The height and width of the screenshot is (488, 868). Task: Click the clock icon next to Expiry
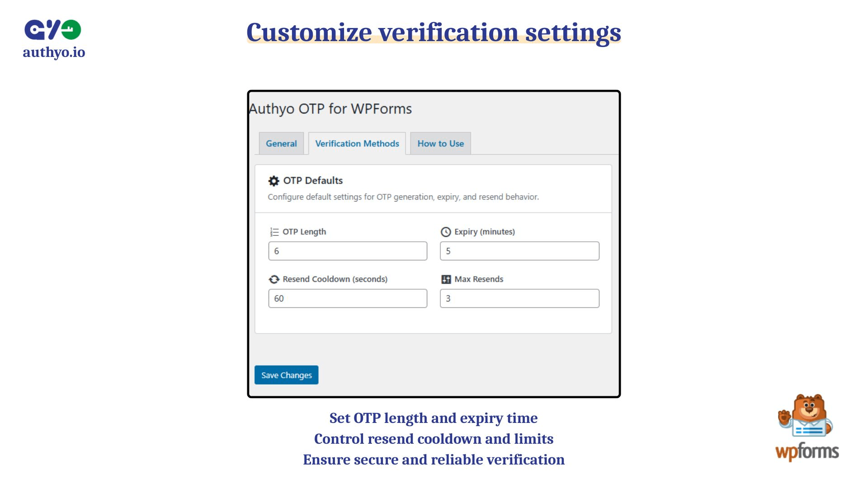[x=446, y=231]
